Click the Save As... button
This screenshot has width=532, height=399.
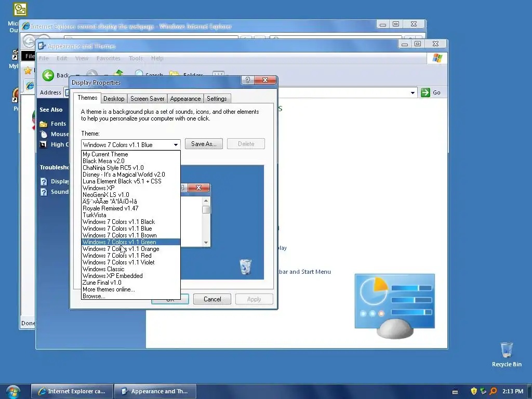(x=204, y=144)
